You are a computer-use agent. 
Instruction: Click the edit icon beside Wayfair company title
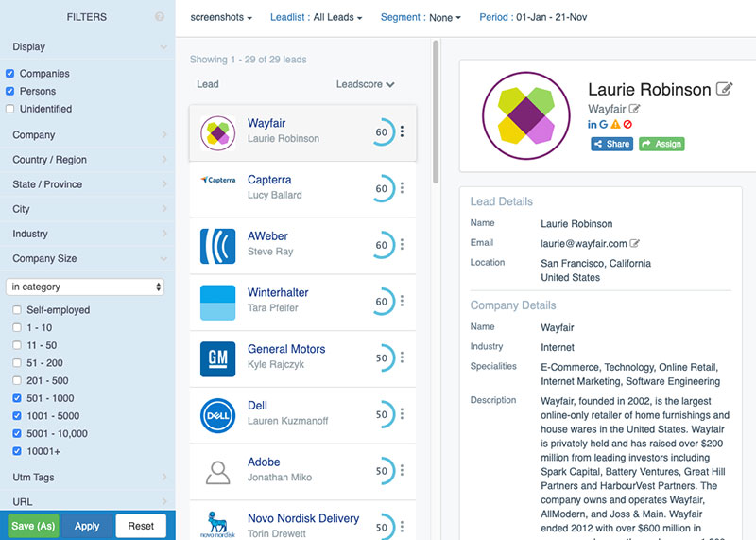634,109
